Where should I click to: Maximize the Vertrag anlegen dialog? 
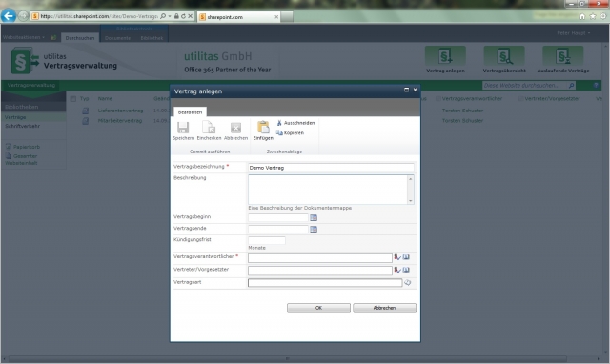click(x=406, y=90)
